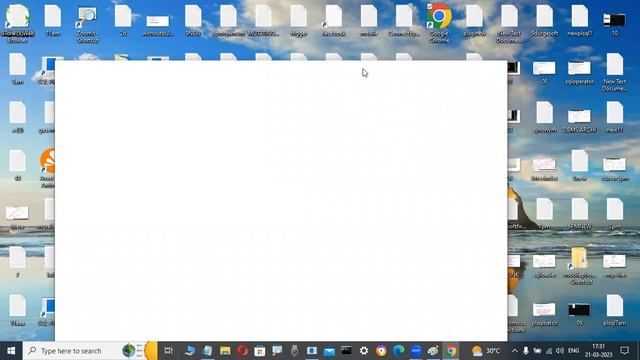Open the network tray icon
Viewport: 640px width, 360px height.
pos(549,351)
